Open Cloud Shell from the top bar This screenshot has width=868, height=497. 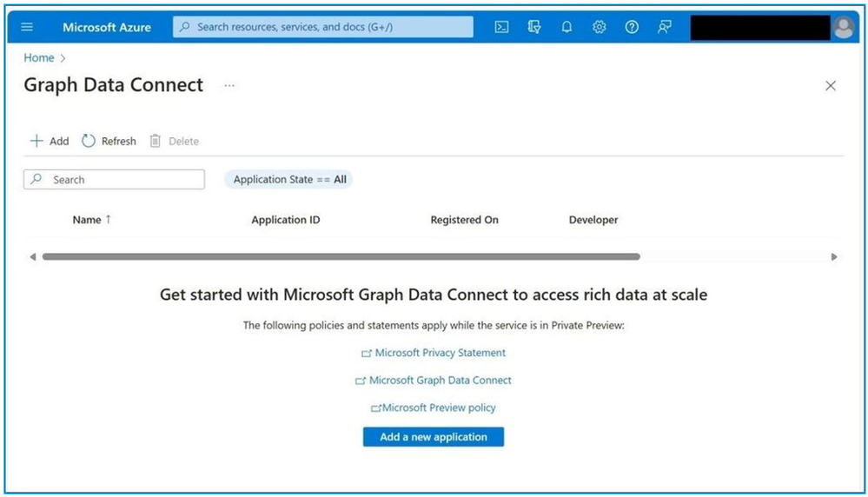[x=501, y=27]
